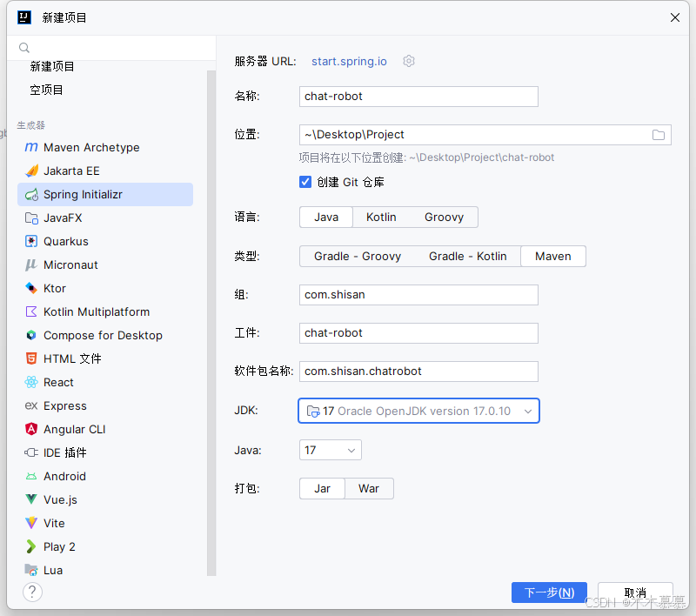Select the New Project (新建项目) sidebar entry

point(52,67)
